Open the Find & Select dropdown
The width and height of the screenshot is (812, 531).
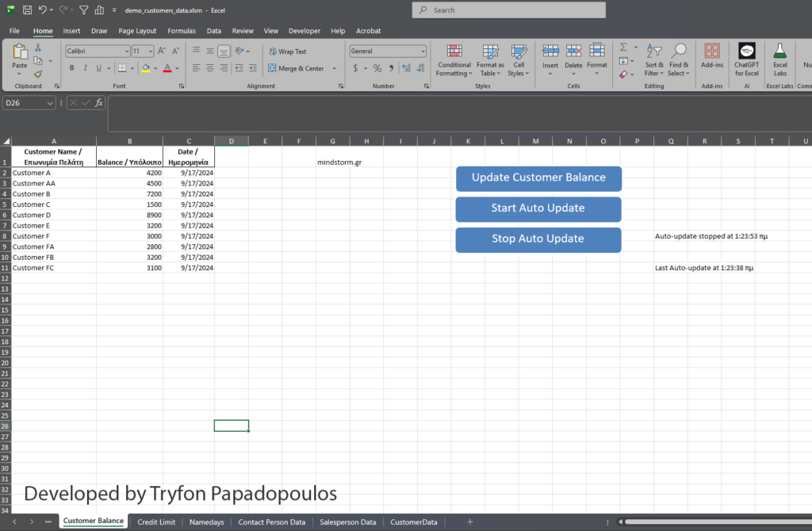click(679, 60)
